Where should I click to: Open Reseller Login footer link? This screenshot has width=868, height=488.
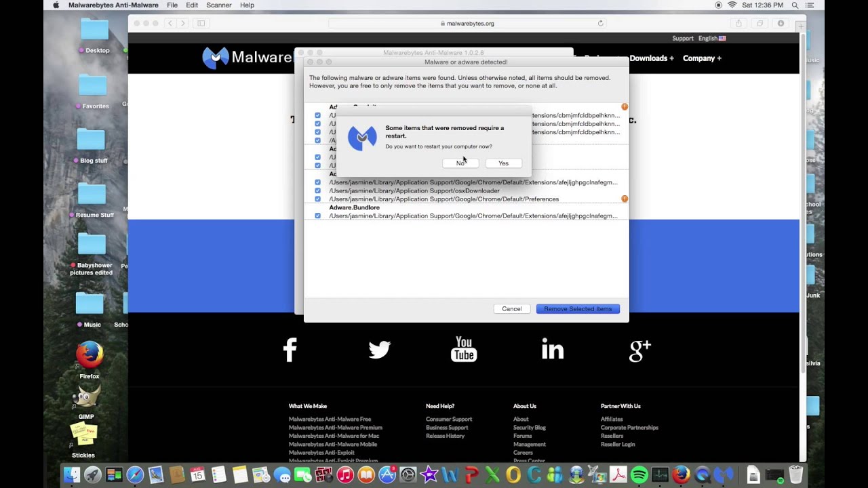tap(618, 445)
